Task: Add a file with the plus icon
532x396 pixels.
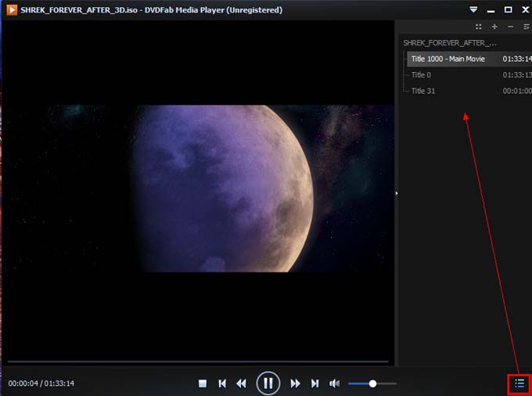Action: (494, 27)
